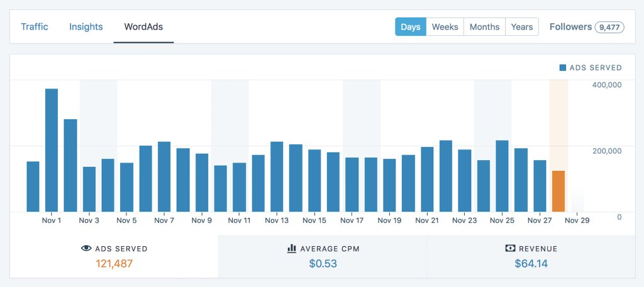
Task: Select the Days period button
Action: coord(411,26)
